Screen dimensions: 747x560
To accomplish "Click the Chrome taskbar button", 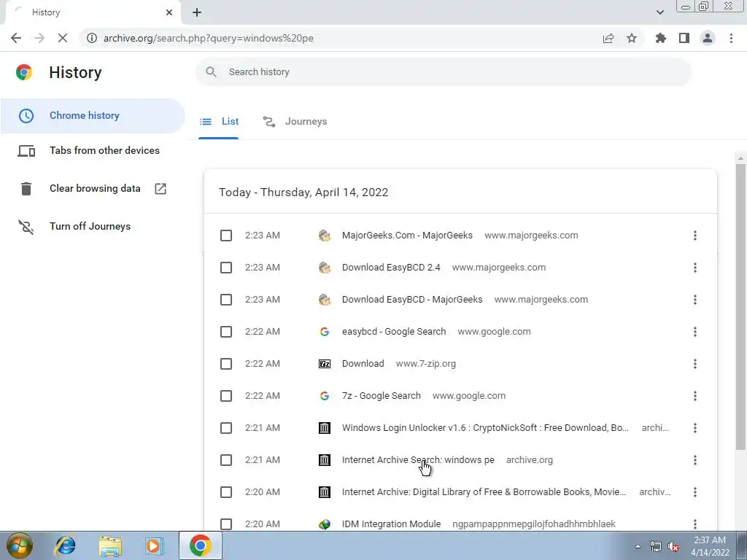I will point(200,545).
